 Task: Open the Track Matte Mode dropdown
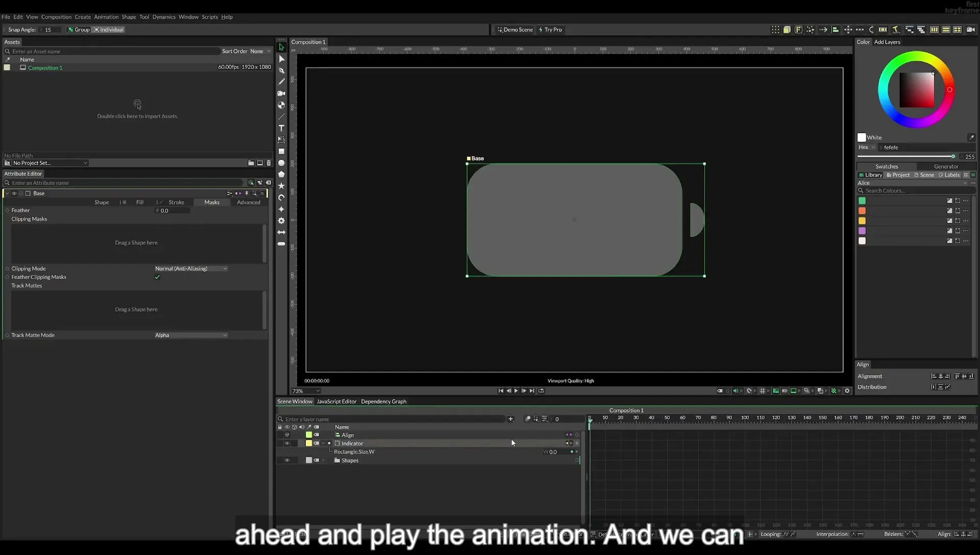pyautogui.click(x=191, y=335)
